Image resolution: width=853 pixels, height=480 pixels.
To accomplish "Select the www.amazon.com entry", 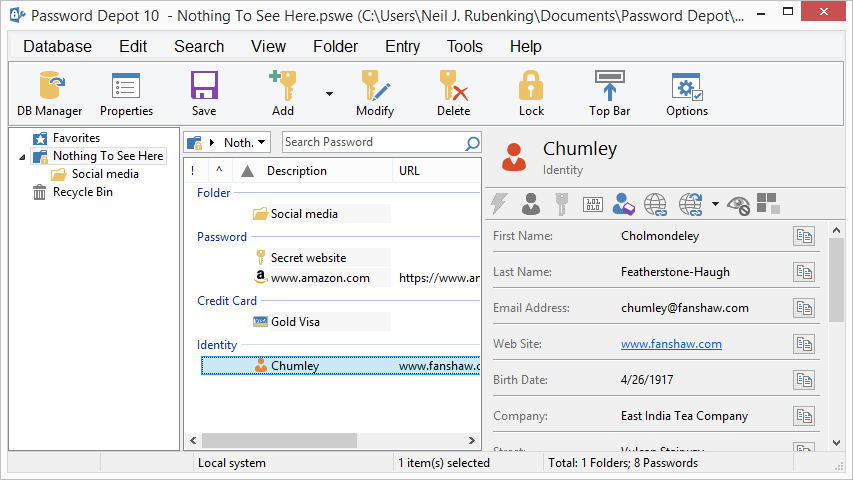I will click(320, 278).
